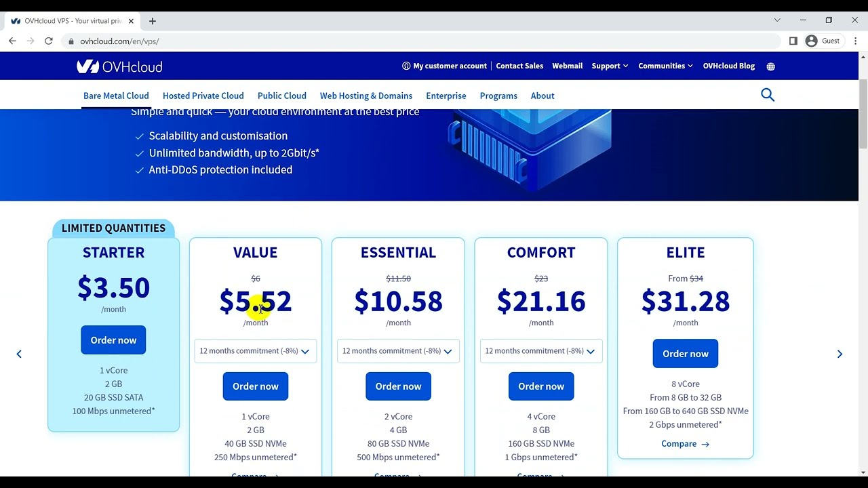Click the browser forward arrow
868x488 pixels.
pyautogui.click(x=31, y=41)
